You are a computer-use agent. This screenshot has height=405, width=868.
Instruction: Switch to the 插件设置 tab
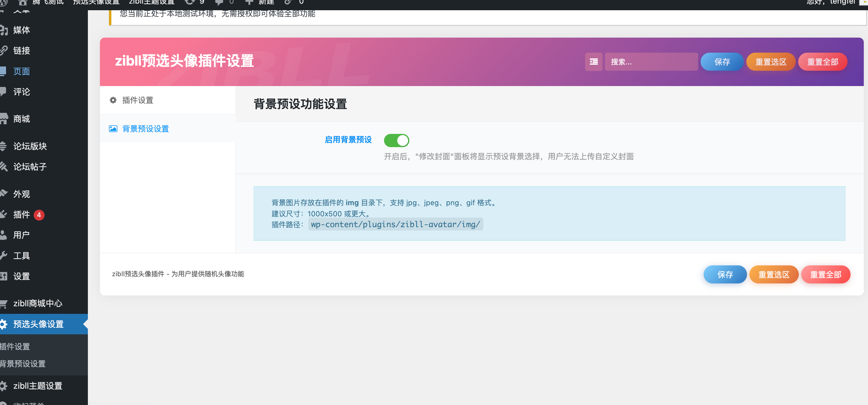point(137,100)
